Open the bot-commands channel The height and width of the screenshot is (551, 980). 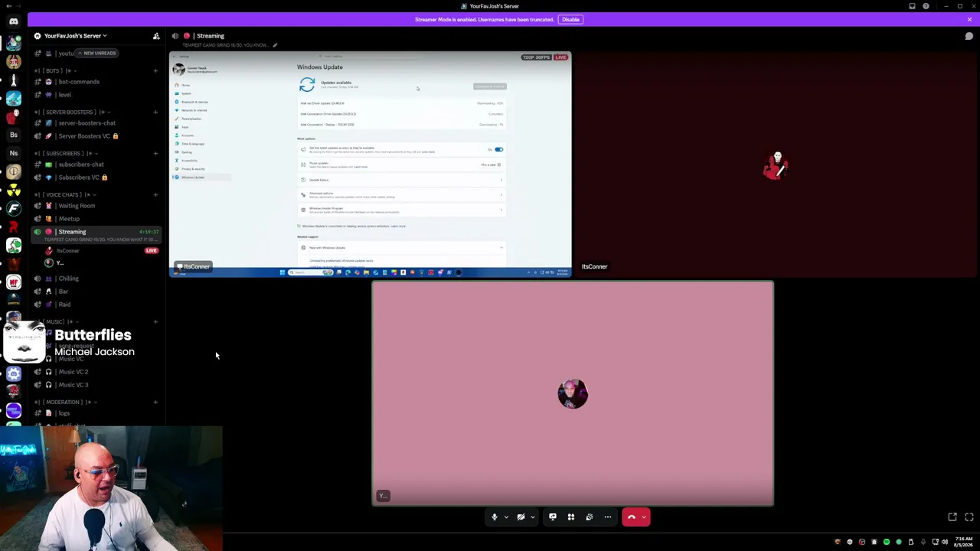tap(96, 82)
